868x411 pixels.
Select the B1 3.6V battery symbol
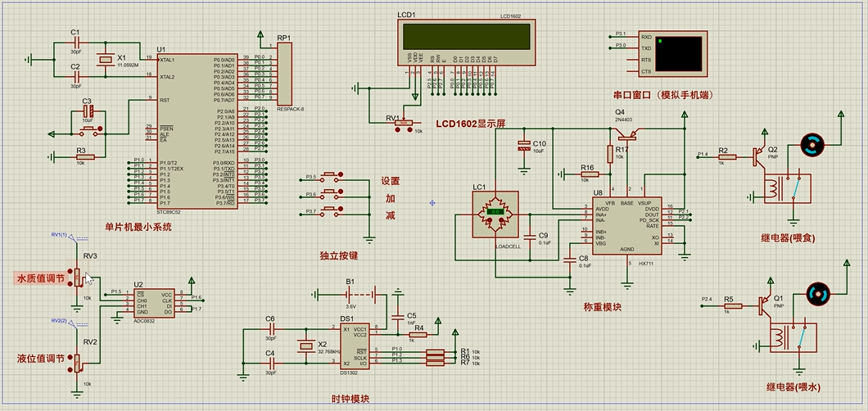pos(353,295)
